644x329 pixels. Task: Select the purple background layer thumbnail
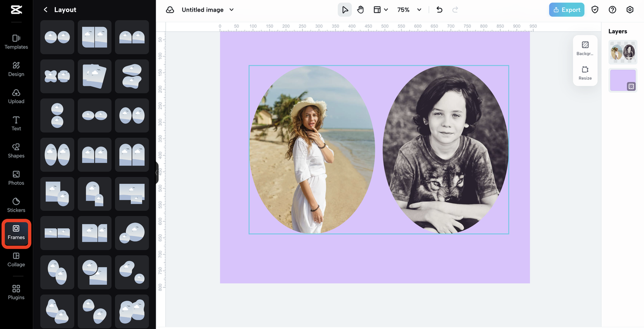click(x=622, y=80)
